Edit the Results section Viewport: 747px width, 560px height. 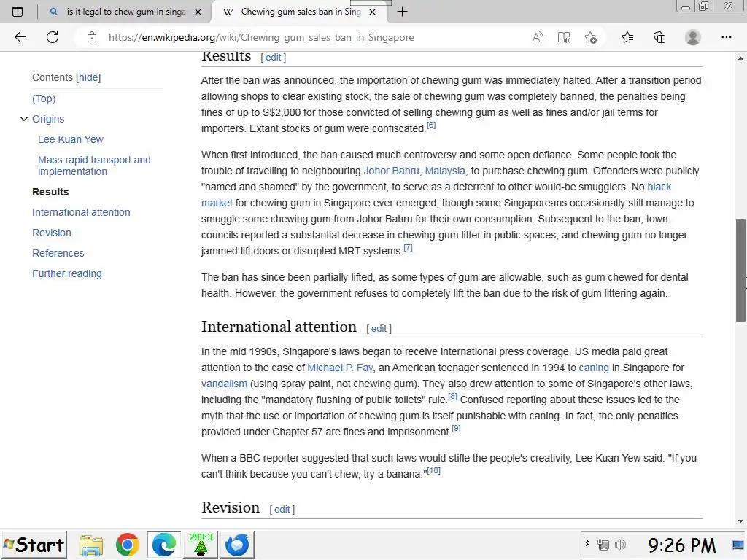click(x=274, y=58)
